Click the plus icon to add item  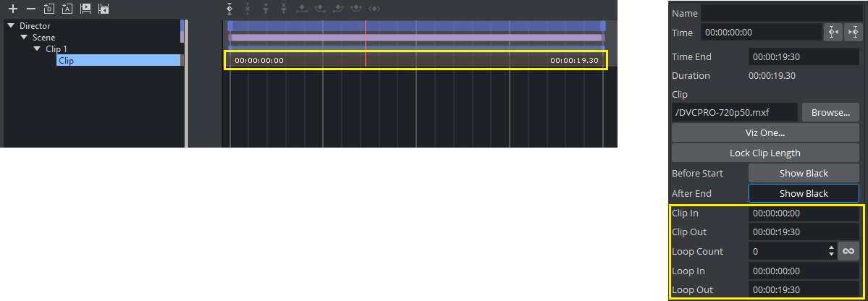(12, 9)
